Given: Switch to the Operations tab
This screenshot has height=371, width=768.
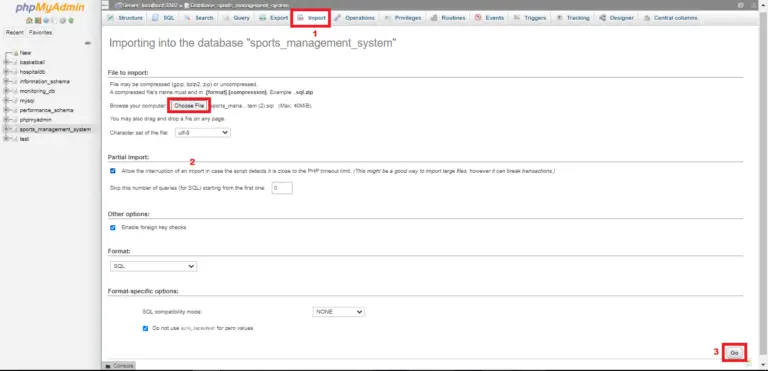Looking at the screenshot, I should tap(355, 18).
